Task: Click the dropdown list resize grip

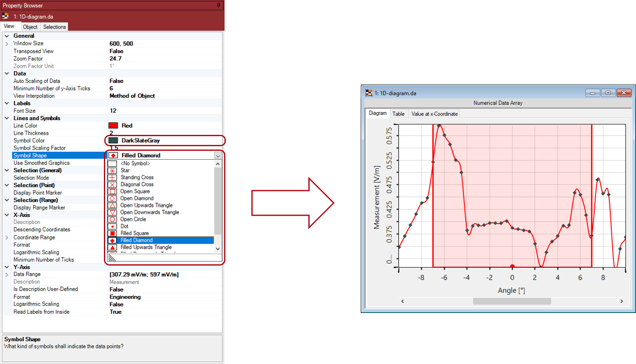Action: tap(112, 258)
